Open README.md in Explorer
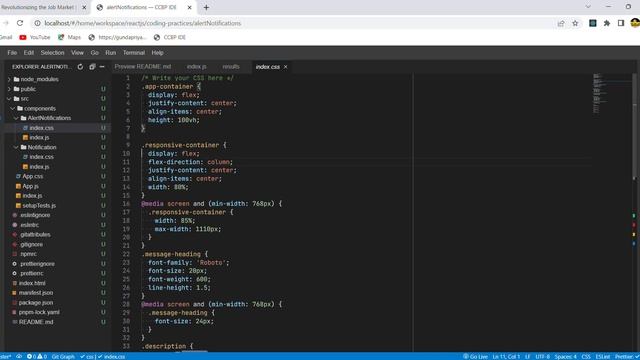The height and width of the screenshot is (360, 640). click(x=36, y=322)
